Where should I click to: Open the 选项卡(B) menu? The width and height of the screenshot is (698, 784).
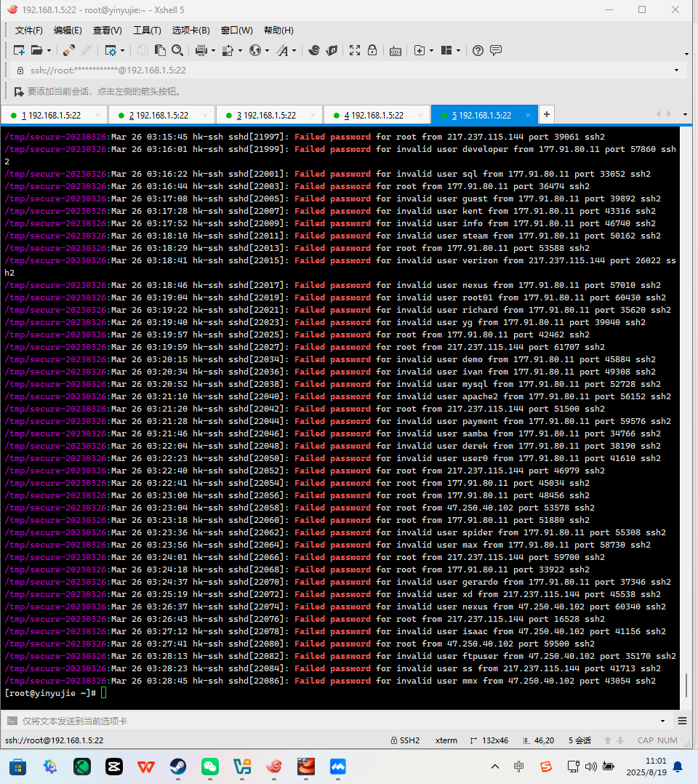click(x=191, y=31)
